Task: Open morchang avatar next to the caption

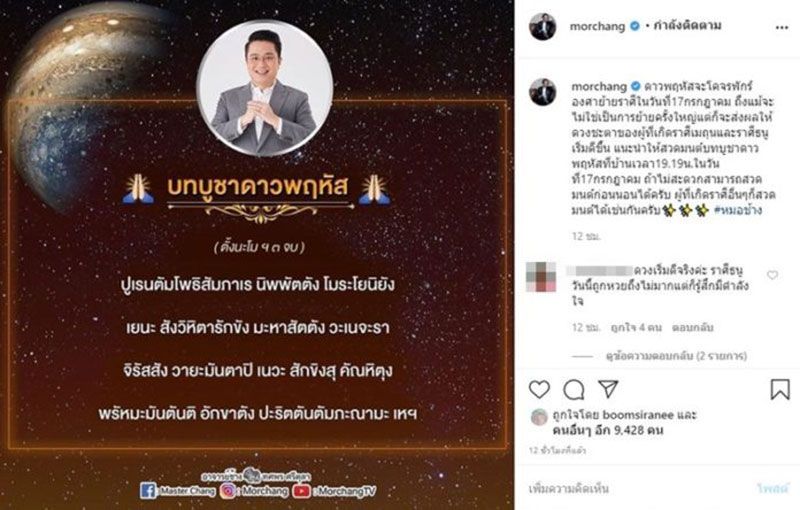Action: 543,92
